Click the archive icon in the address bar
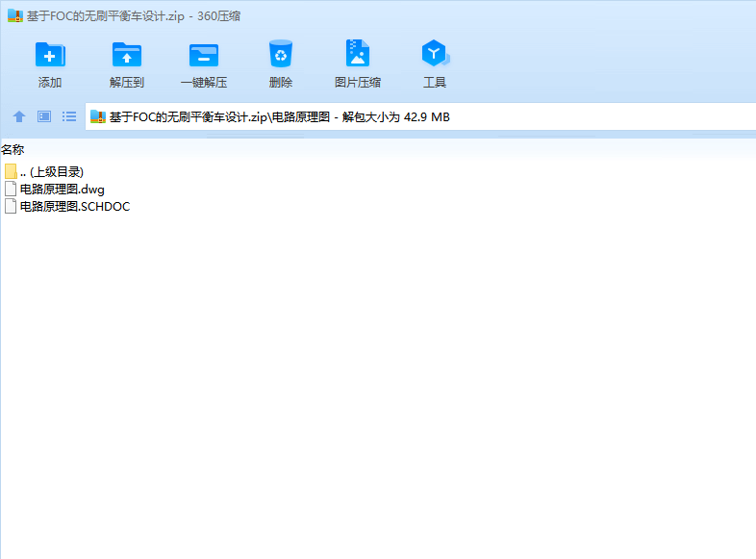The image size is (756, 559). click(98, 116)
